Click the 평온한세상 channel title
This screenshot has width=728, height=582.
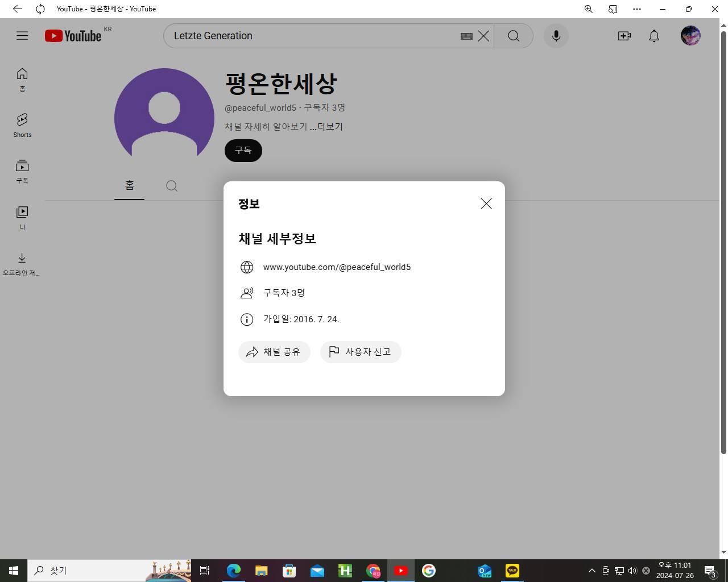(x=281, y=84)
